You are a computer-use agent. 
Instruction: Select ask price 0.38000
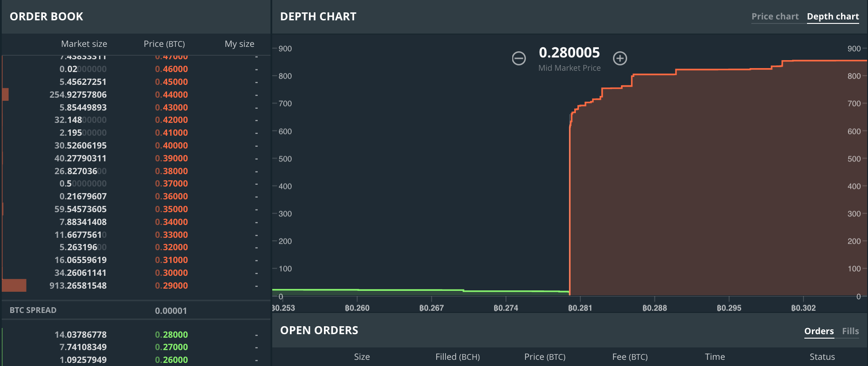(171, 171)
